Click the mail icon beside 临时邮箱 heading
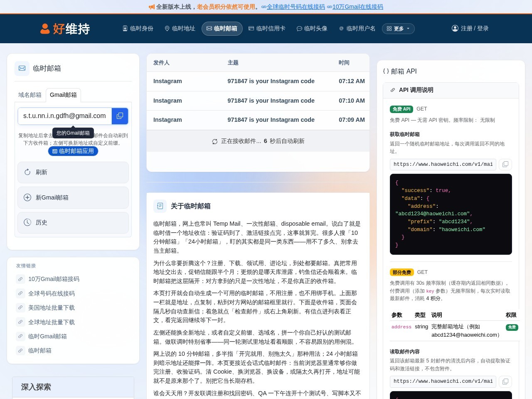The image size is (532, 399). pyautogui.click(x=22, y=68)
